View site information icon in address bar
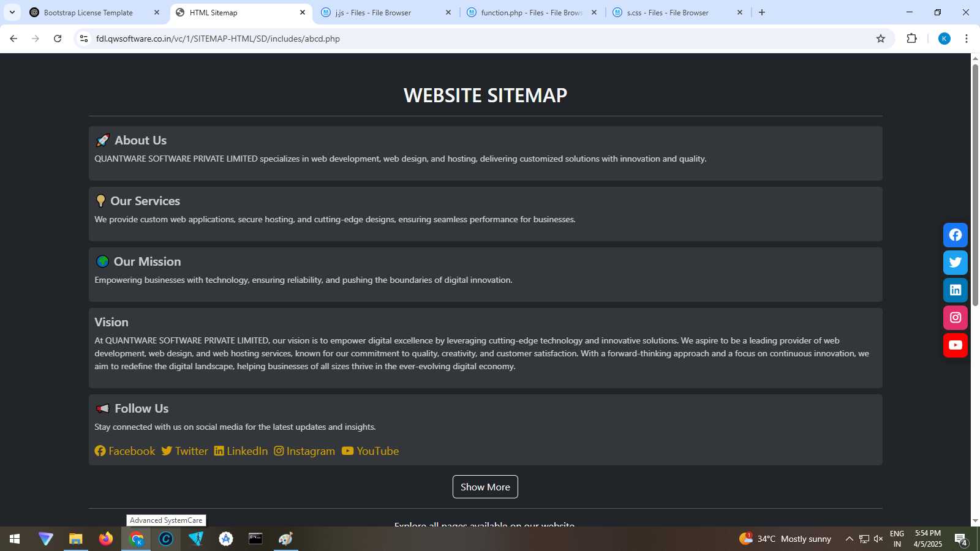980x551 pixels. point(84,39)
